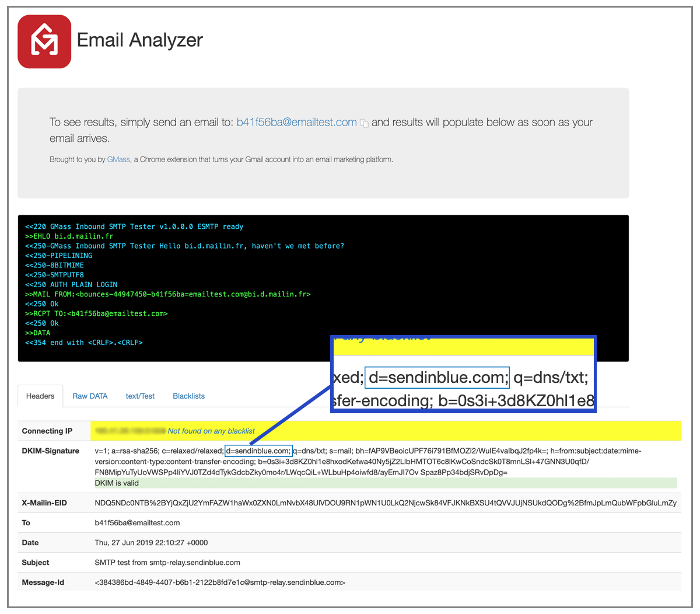Click the '<<250 AUTH PLAIN LOGIN' log line
Viewport: 700px width, 614px height.
(x=71, y=284)
